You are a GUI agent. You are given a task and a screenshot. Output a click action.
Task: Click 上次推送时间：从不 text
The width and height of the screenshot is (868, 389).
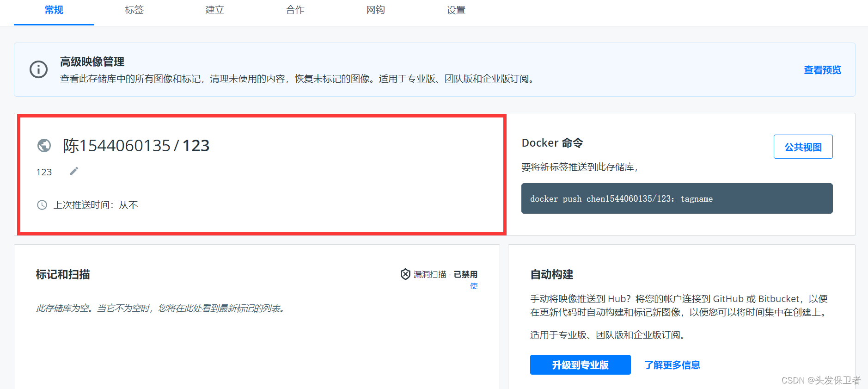pos(96,205)
